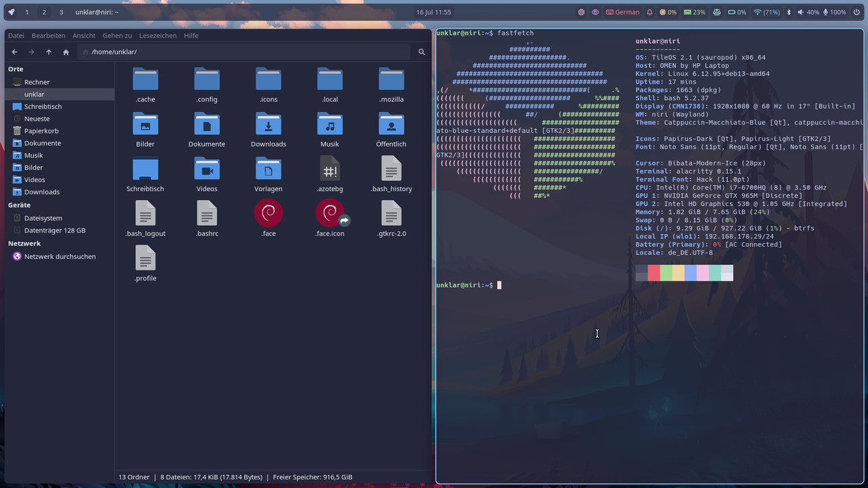Click the balance scale power profile icon
Viewport: 868px width, 488px height.
click(x=717, y=12)
